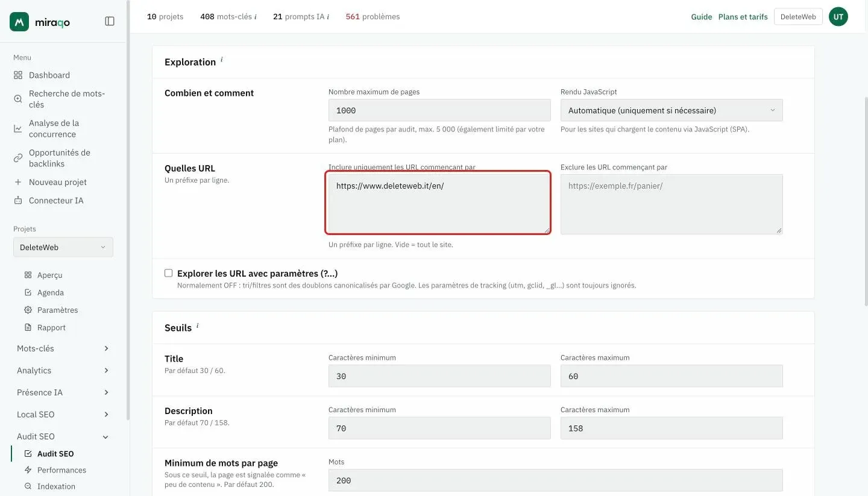Click the info icon next to Seuils
The image size is (868, 496).
click(x=197, y=325)
